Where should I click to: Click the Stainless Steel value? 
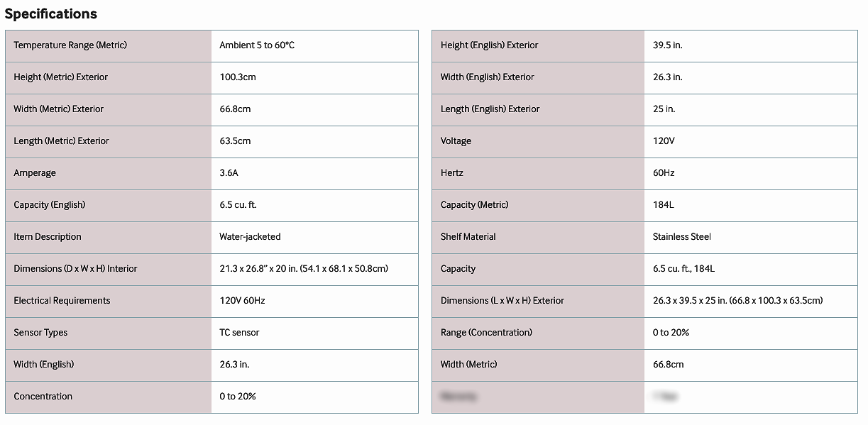coord(681,237)
